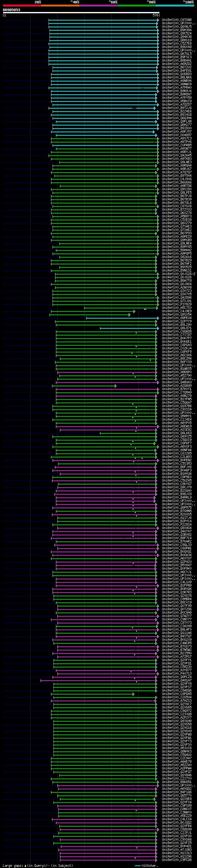Click label UniRef100_A5C7S0
This screenshot has height=868, width=197.
click(x=177, y=308)
